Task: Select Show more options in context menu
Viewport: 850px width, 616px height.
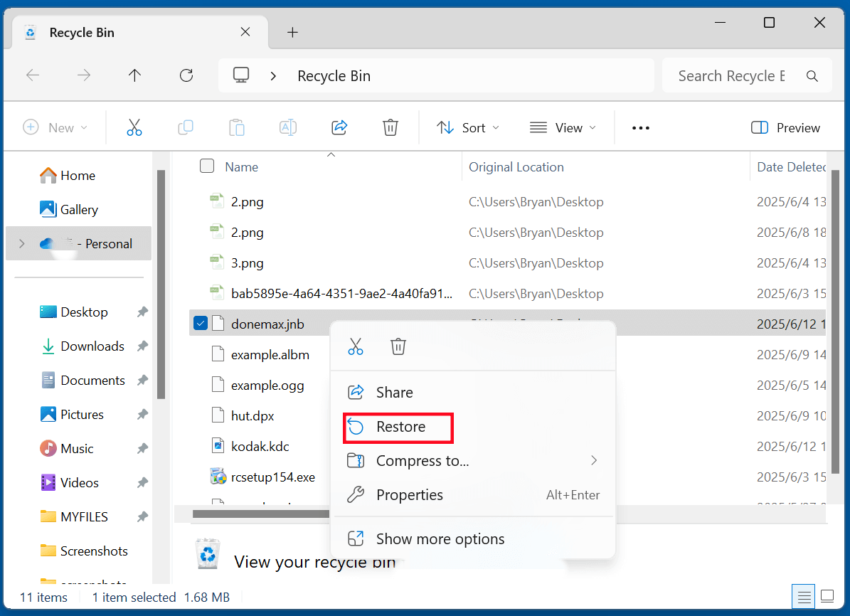Action: coord(440,538)
